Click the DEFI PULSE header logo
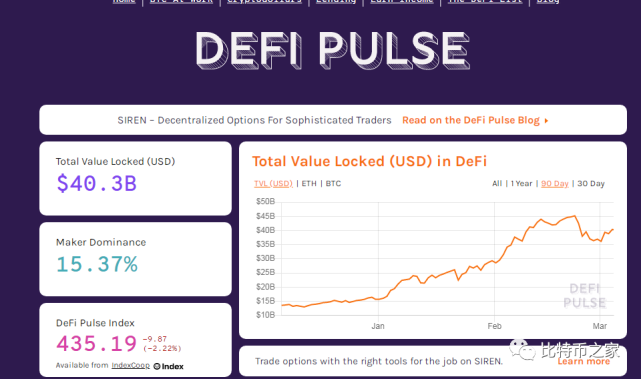 [333, 50]
